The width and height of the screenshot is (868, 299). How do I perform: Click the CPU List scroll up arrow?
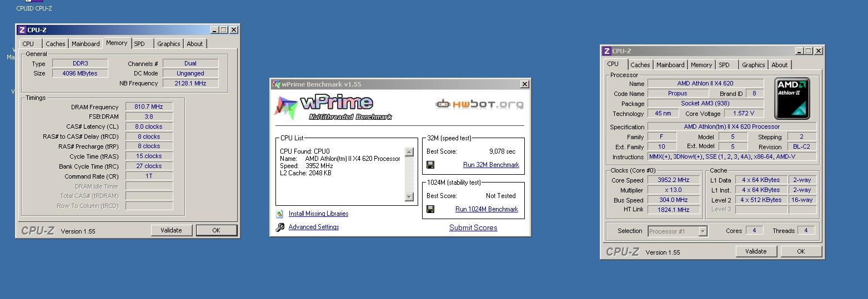(x=409, y=152)
